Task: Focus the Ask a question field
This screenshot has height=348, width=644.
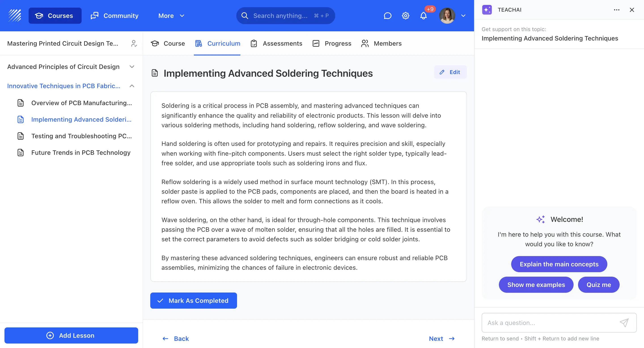Action: [559, 323]
